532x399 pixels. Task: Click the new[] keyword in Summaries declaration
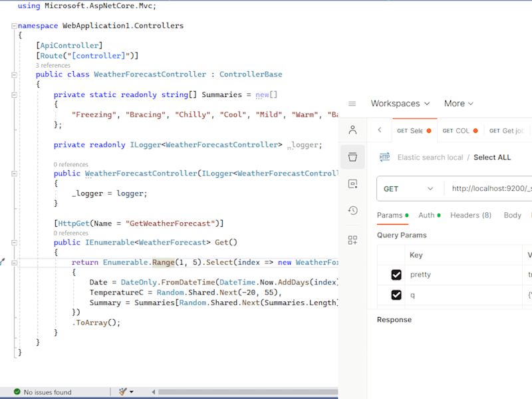coord(267,94)
